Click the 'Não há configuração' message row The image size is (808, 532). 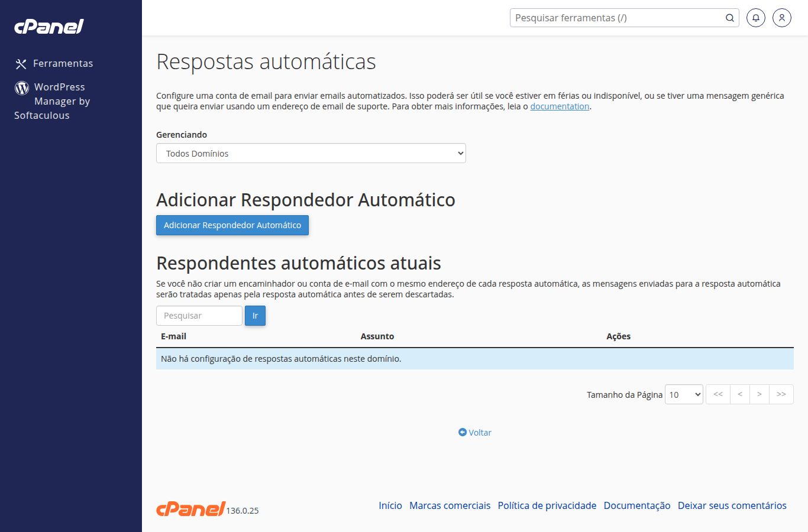475,359
